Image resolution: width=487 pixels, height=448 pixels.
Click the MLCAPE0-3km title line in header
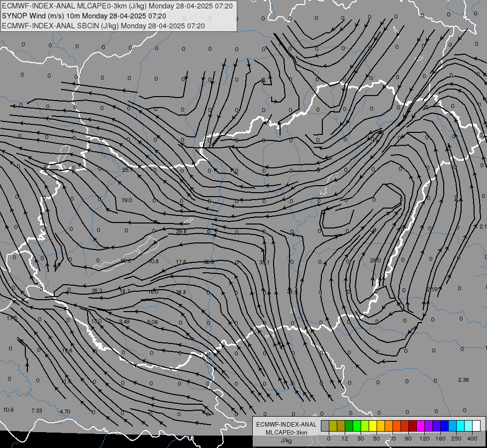117,6
